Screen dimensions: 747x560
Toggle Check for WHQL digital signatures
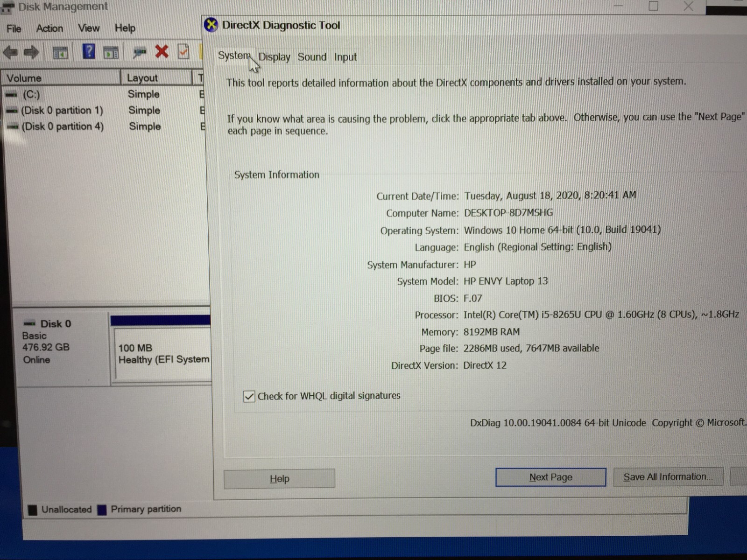(x=249, y=397)
